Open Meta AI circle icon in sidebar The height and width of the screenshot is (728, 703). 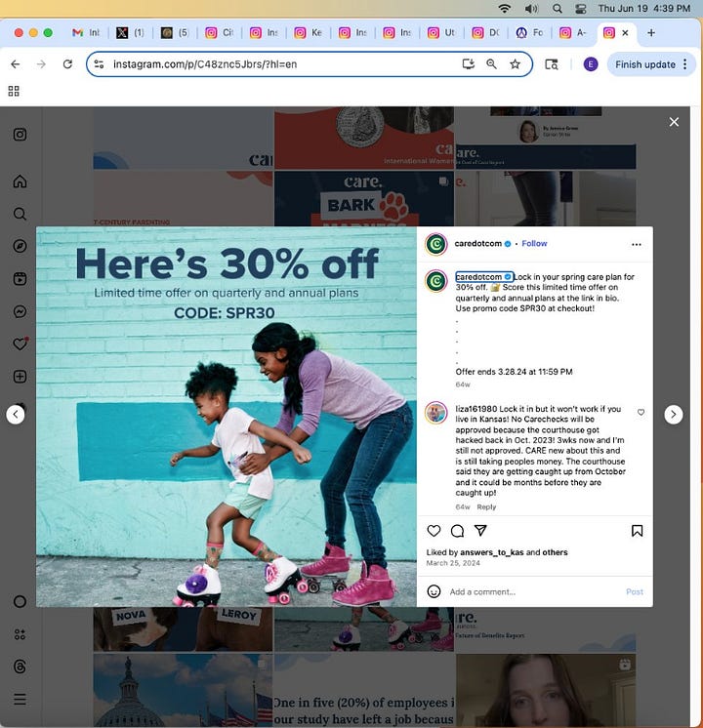20,602
